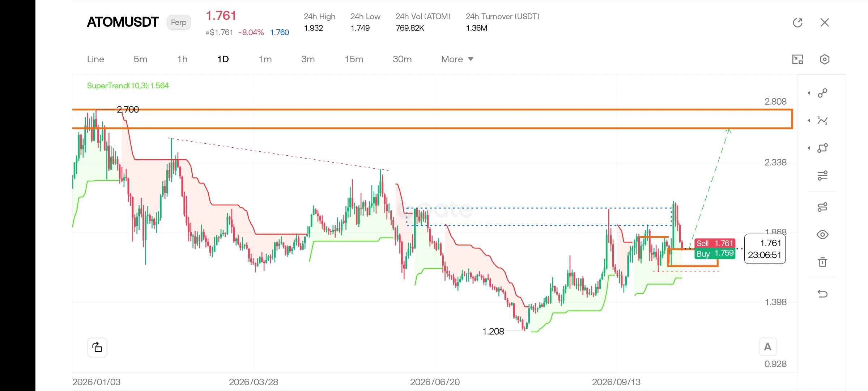This screenshot has width=868, height=391.
Task: Undo the last drawing action
Action: point(822,294)
